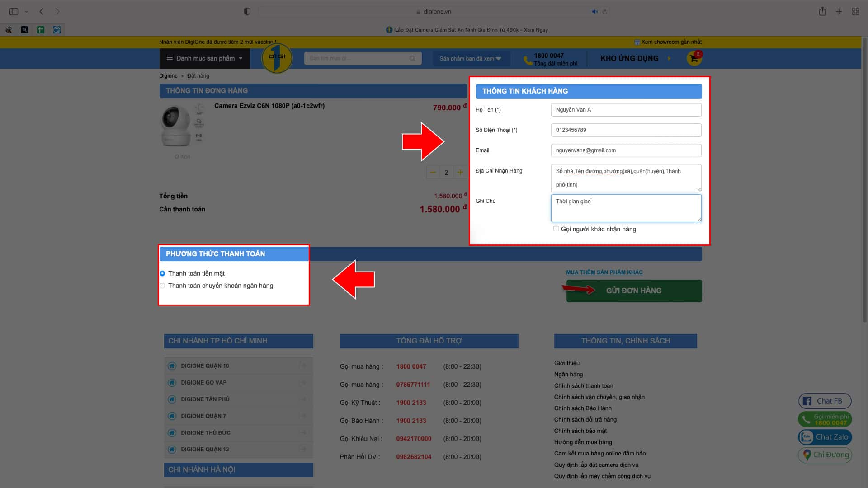Image resolution: width=868 pixels, height=488 pixels.
Task: Expand Danh mục sản phẩm menu
Action: click(205, 58)
